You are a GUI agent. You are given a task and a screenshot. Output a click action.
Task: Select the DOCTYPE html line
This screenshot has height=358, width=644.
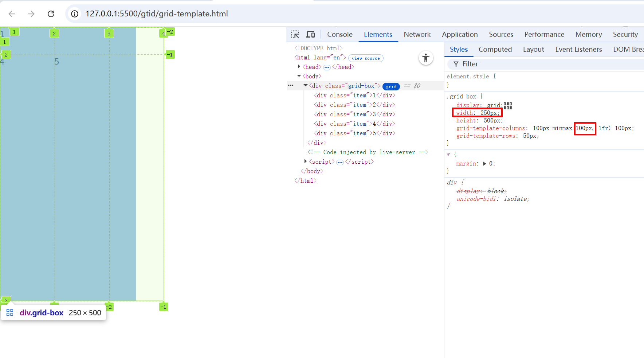[x=318, y=48]
